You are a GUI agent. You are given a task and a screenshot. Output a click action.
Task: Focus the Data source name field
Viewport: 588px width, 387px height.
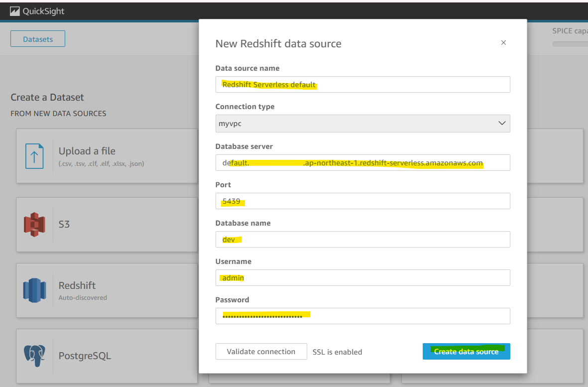pos(362,84)
